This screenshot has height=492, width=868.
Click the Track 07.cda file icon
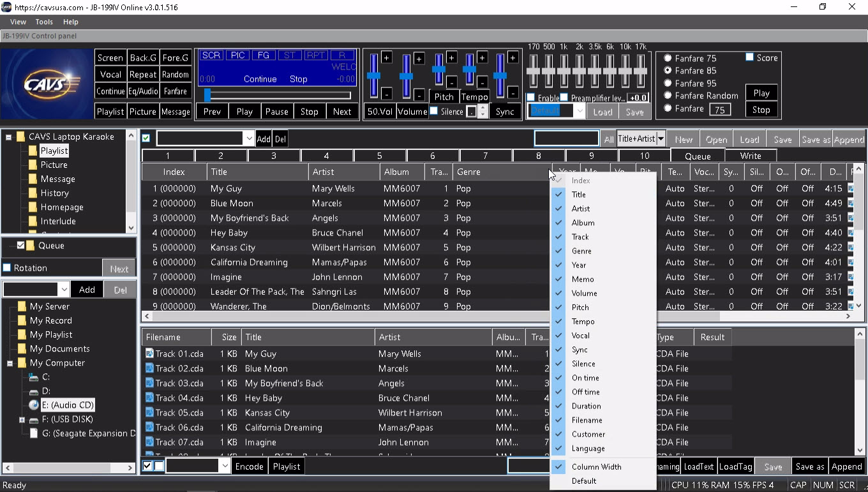149,442
